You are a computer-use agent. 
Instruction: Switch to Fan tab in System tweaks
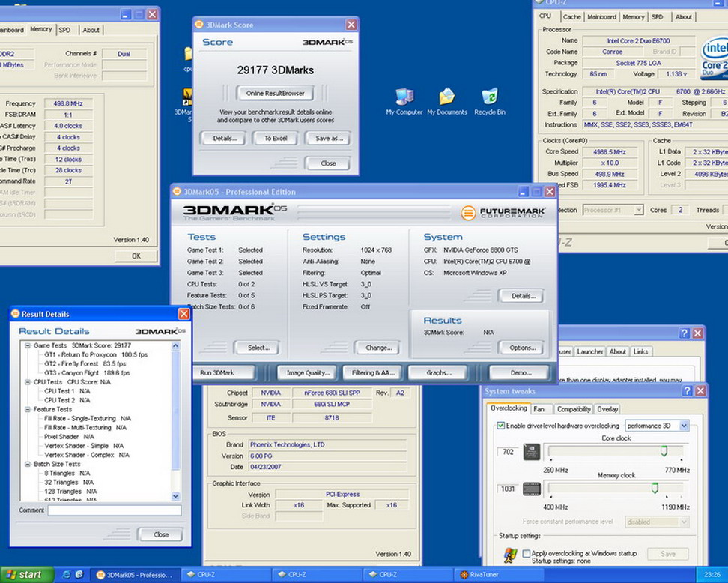click(x=539, y=409)
